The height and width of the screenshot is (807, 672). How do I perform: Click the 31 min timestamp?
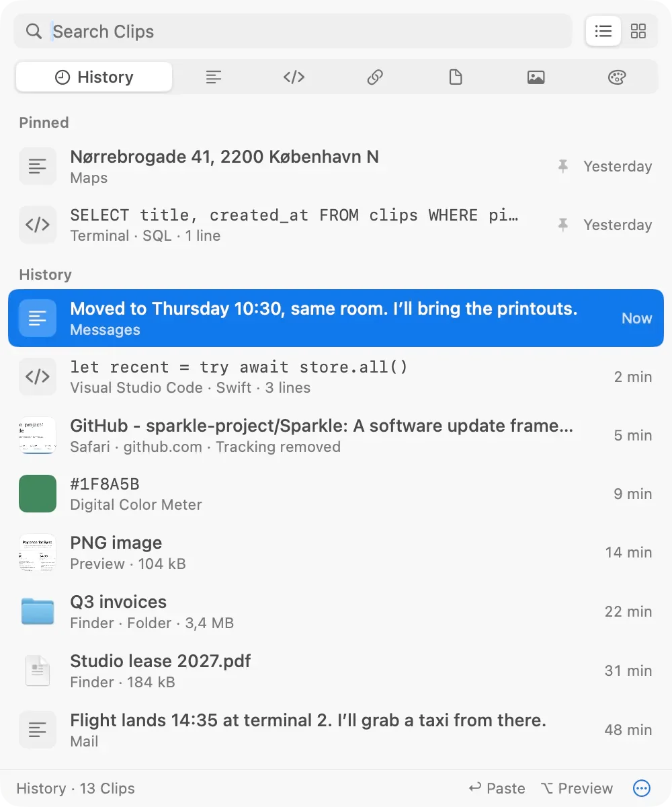(628, 670)
